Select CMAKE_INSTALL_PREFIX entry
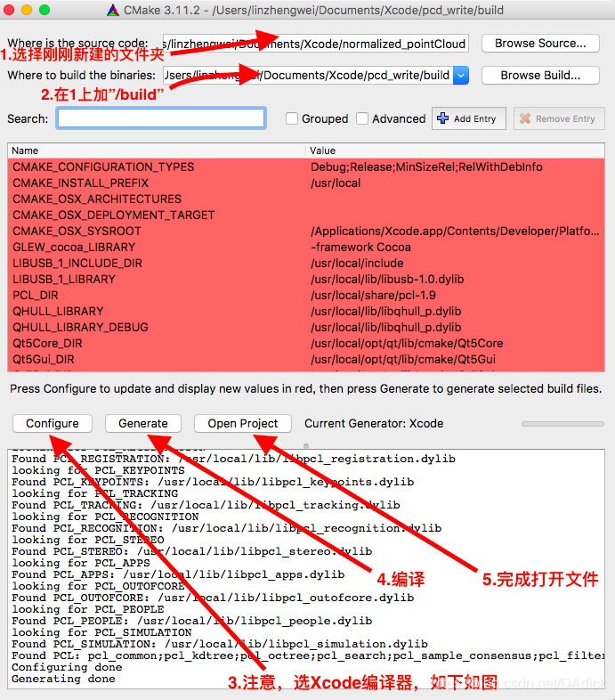 [80, 183]
